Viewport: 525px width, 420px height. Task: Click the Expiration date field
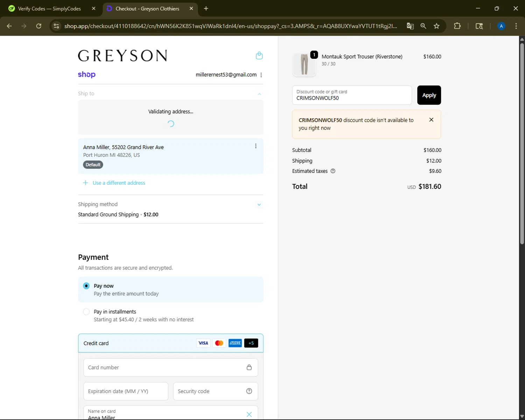[126, 391]
